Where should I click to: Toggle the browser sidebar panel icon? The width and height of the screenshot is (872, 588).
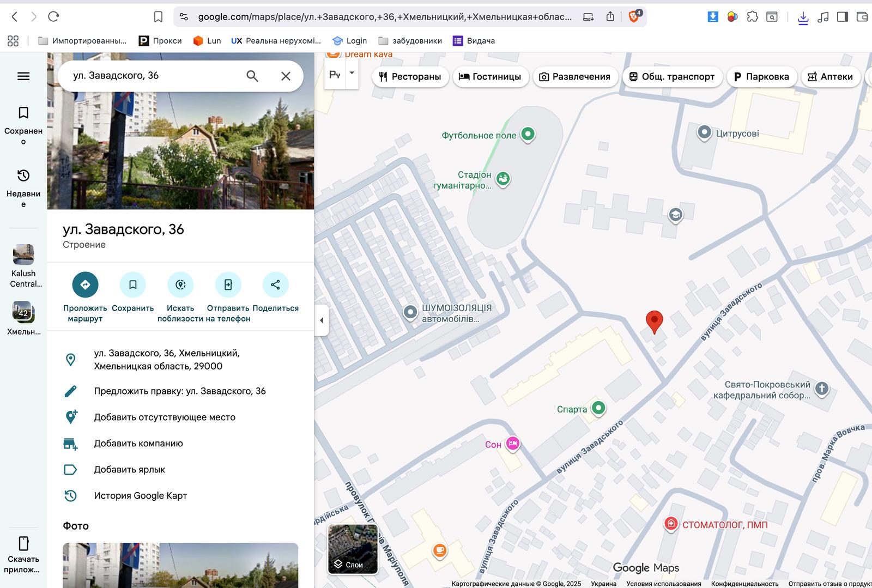[842, 17]
